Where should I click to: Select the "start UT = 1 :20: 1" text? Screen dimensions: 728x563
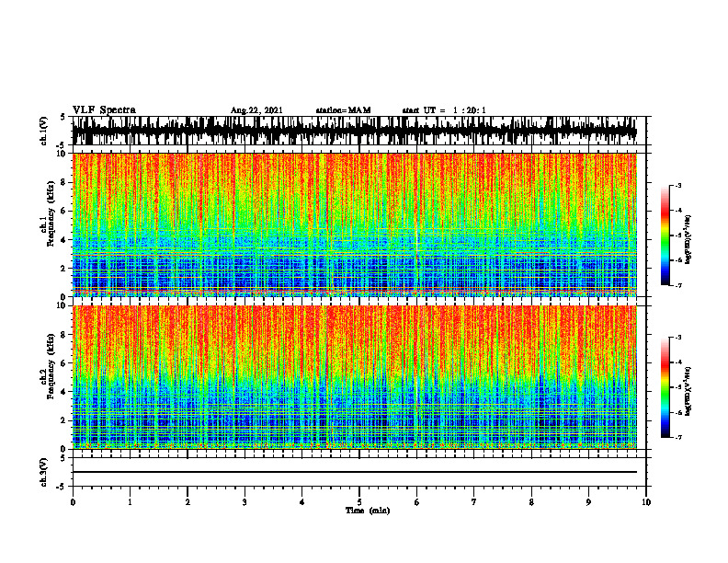pyautogui.click(x=444, y=110)
